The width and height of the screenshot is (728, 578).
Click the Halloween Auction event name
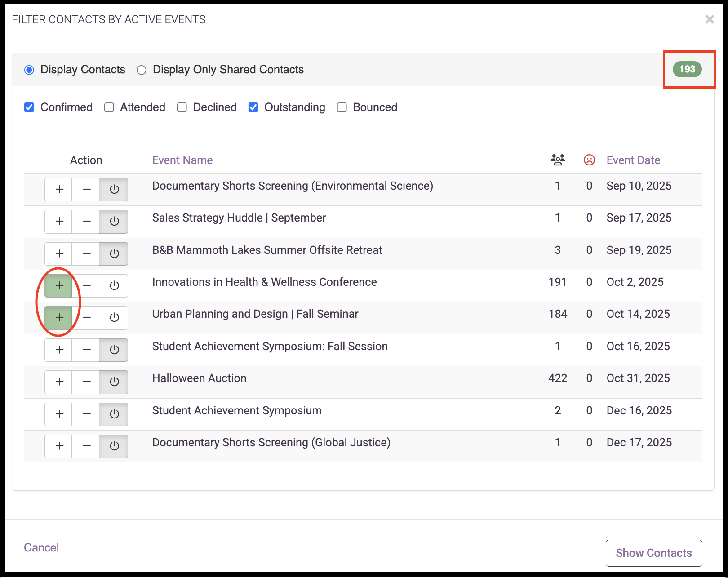[200, 378]
